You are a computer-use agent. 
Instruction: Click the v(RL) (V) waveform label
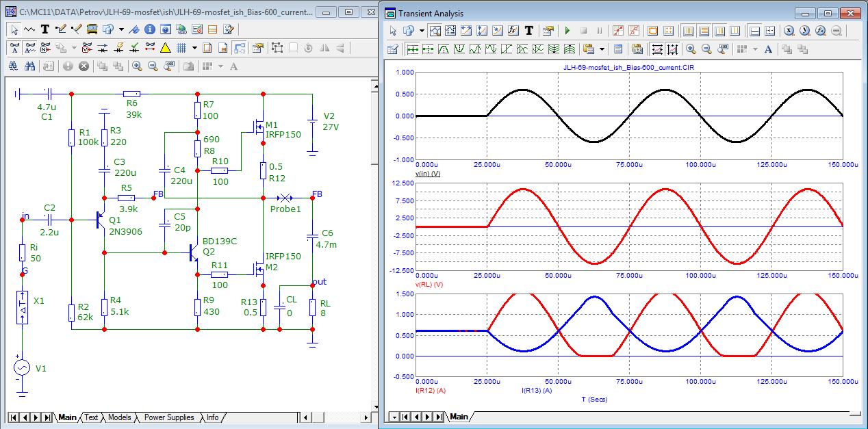tap(430, 285)
